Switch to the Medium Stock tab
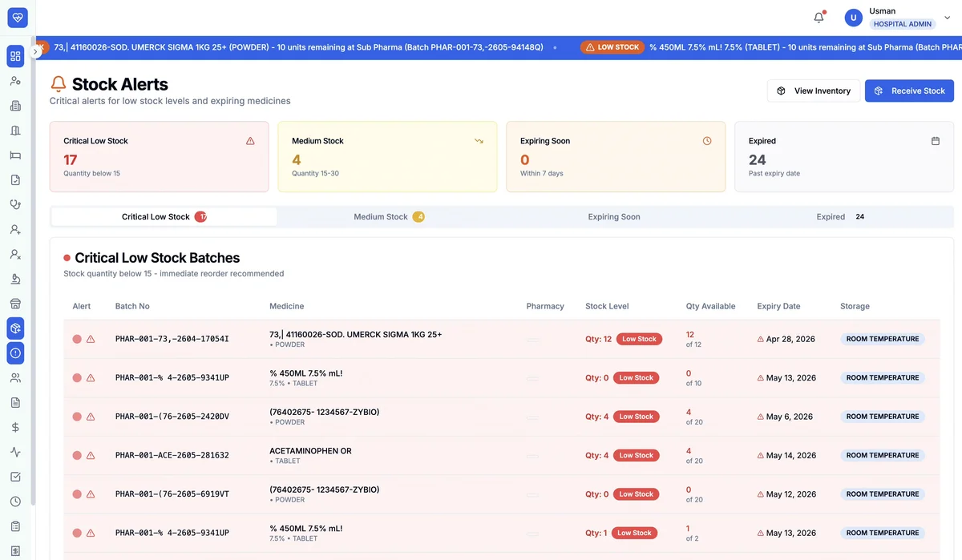Image resolution: width=962 pixels, height=560 pixels. (389, 216)
